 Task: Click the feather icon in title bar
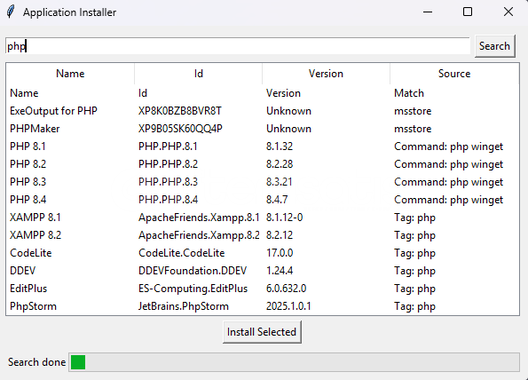[11, 12]
